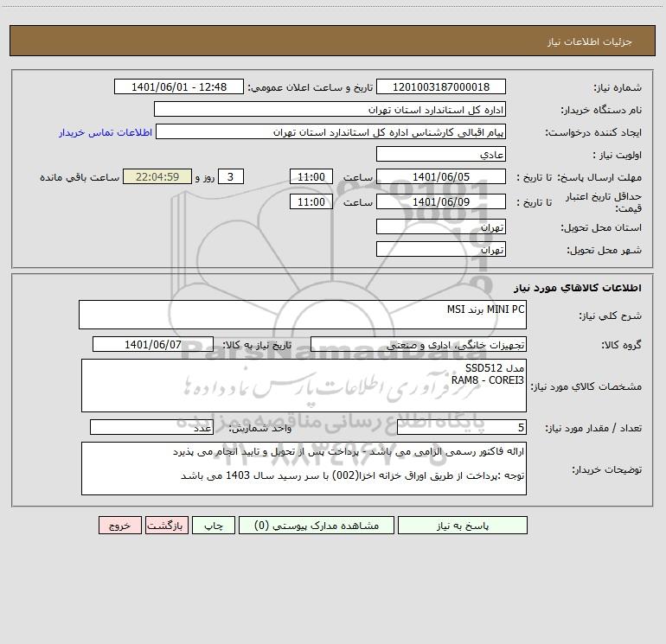Click the response deadline time 11:00 field
666x644 pixels.
click(311, 177)
